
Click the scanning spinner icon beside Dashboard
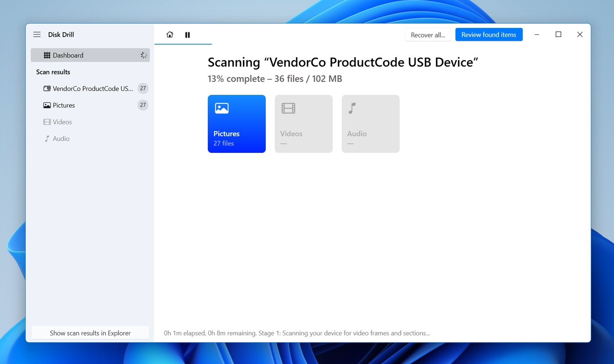144,55
